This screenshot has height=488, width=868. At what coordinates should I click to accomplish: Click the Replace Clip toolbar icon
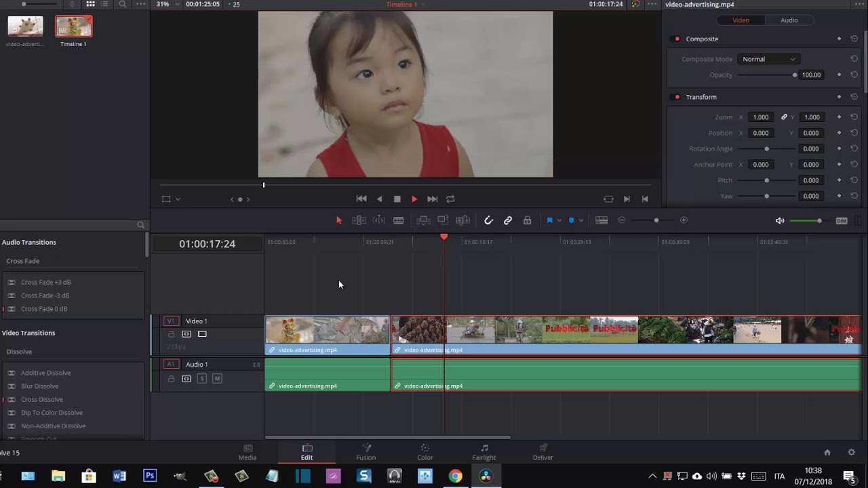[463, 220]
